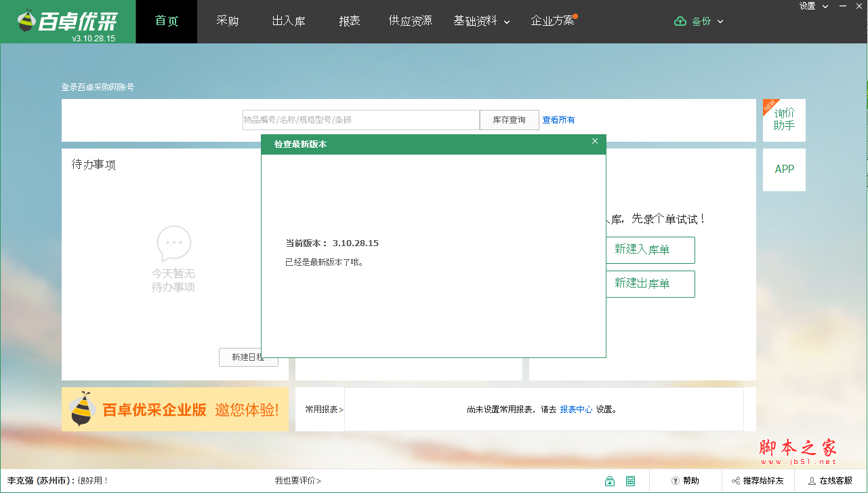Screen dimensions: 868x493
Task: Click the 已经是最新版本了哦 message
Action: [x=325, y=262]
